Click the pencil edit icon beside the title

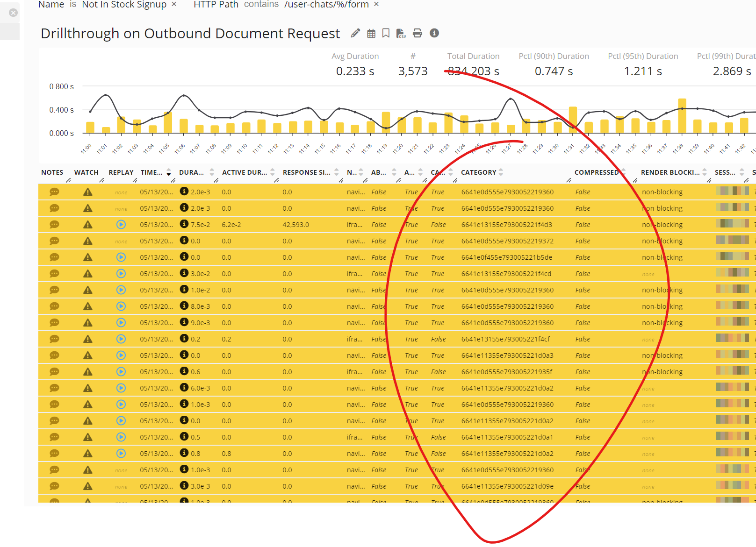pos(355,33)
